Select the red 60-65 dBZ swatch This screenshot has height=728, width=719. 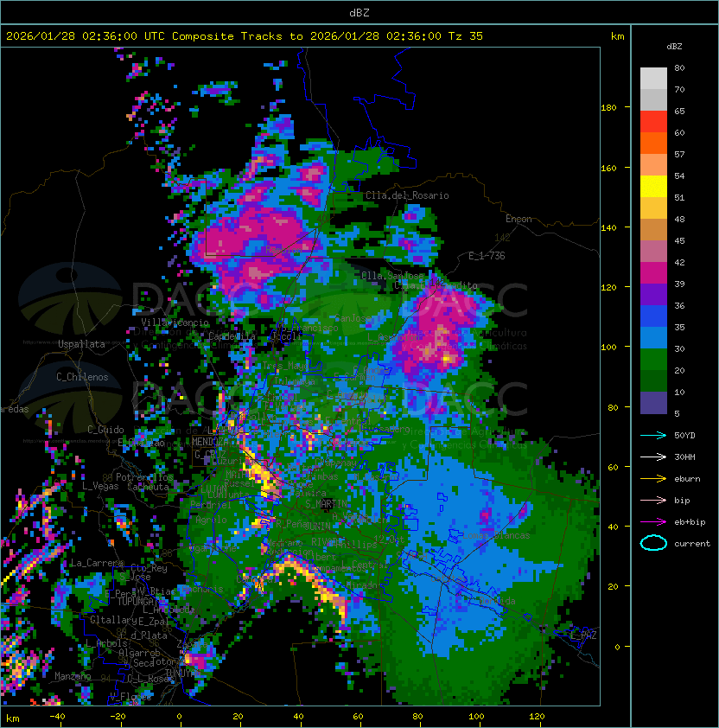[x=653, y=122]
